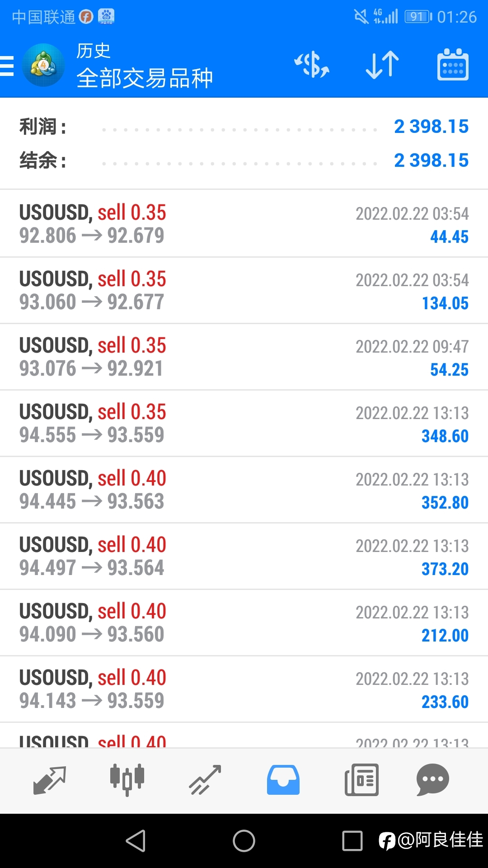Open the sell 0.35 trade with 44.45 profit

(244, 224)
